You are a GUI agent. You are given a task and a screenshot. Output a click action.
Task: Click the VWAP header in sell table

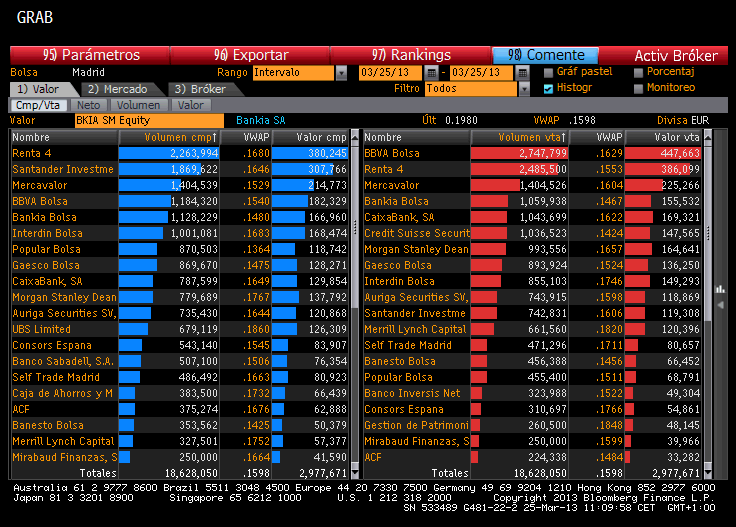tap(597, 137)
